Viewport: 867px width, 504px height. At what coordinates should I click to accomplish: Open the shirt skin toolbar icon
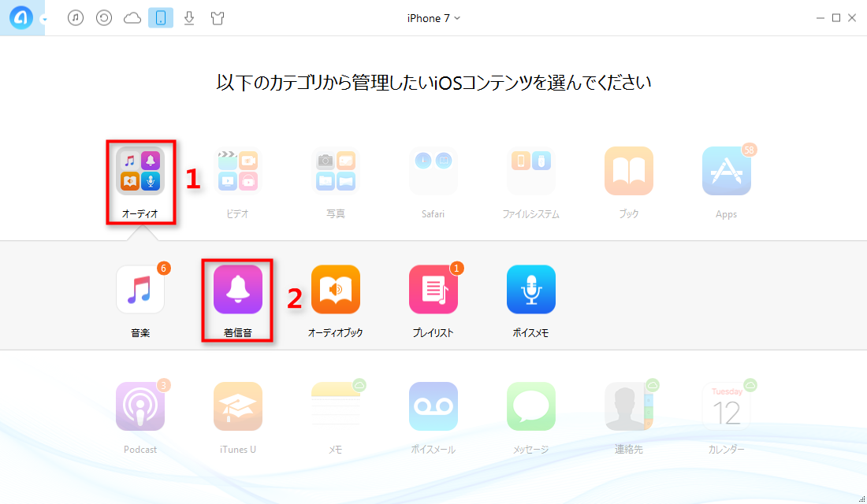[218, 18]
